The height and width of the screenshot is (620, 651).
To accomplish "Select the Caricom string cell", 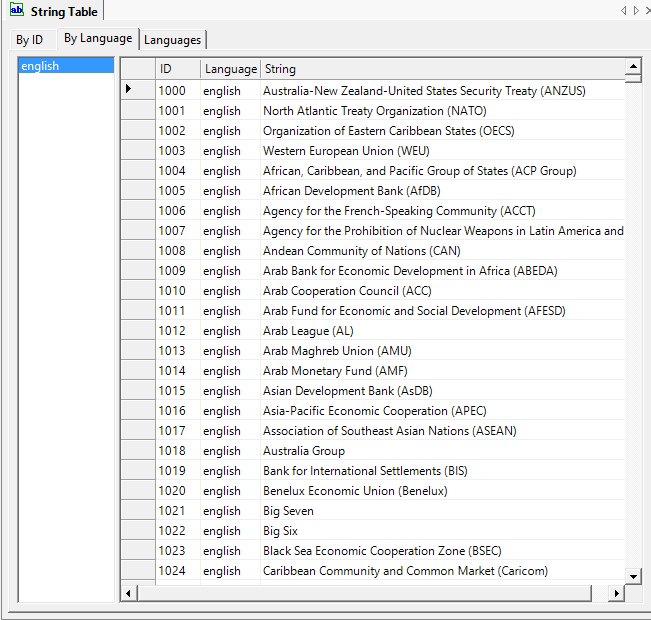I will [x=443, y=570].
